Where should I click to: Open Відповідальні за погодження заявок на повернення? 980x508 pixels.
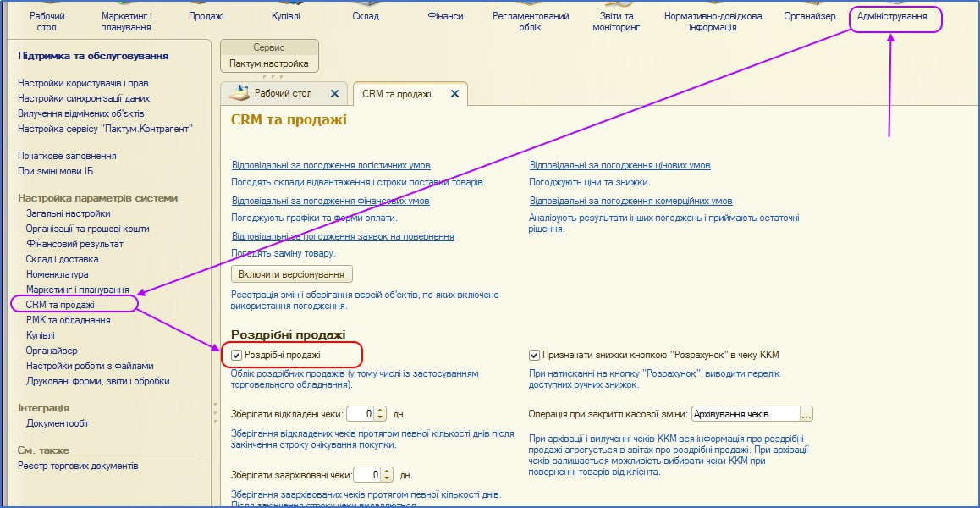pos(343,237)
